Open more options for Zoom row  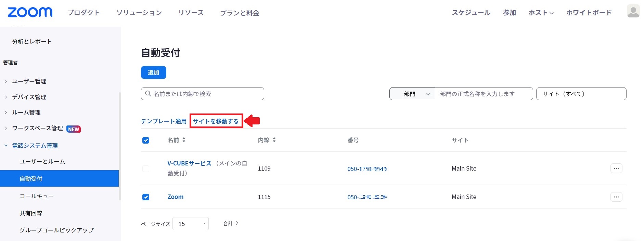point(616,197)
